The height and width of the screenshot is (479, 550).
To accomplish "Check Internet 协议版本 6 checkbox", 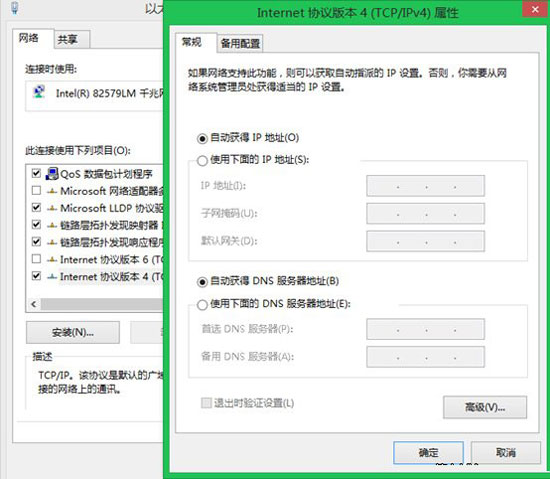I will click(36, 259).
